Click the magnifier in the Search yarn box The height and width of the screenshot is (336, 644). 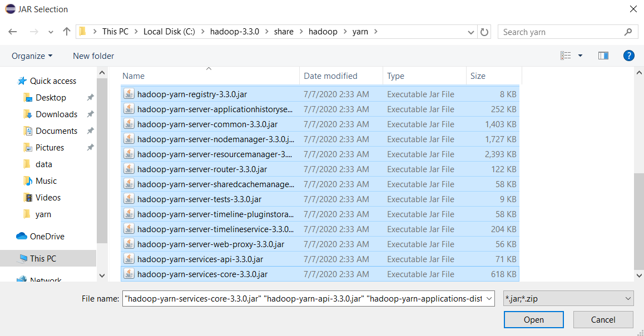coord(628,32)
